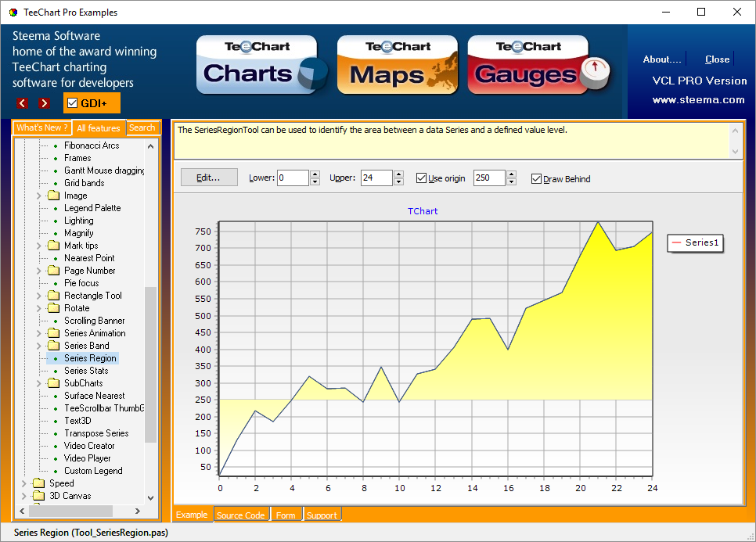
Task: Switch to the Search tab
Action: [142, 127]
